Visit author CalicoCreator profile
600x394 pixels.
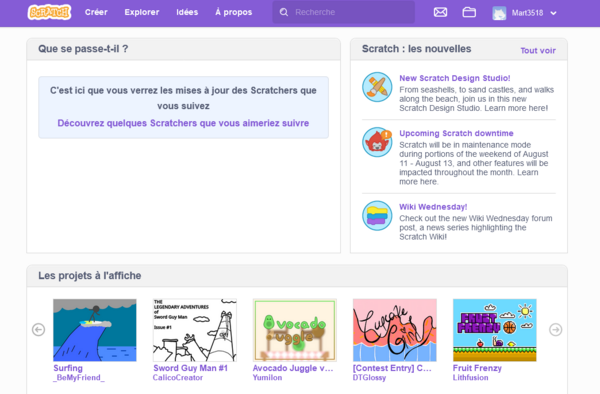(178, 378)
